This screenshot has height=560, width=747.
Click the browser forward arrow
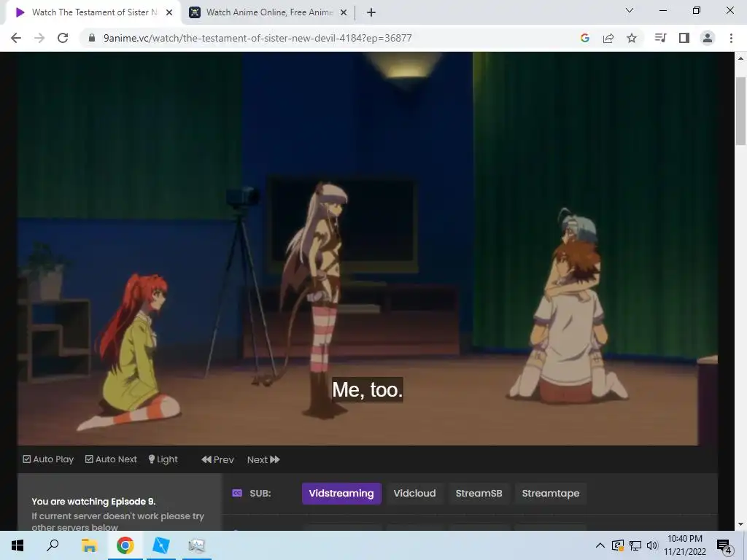[39, 38]
